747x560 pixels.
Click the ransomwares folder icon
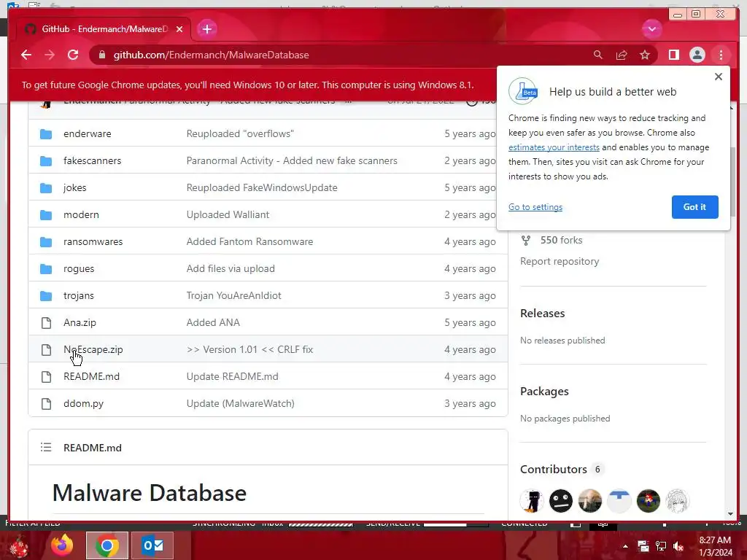(x=46, y=242)
